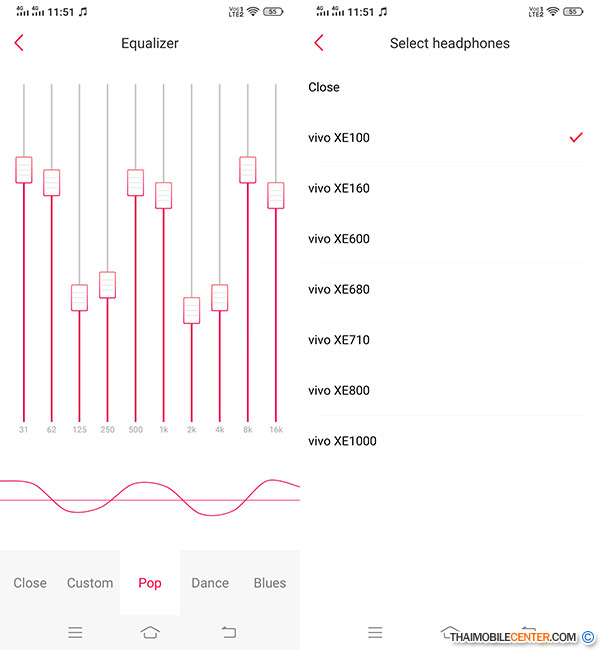The image size is (600, 650).
Task: Tap the Equalizer screen's recents menu icon
Action: coord(75,632)
